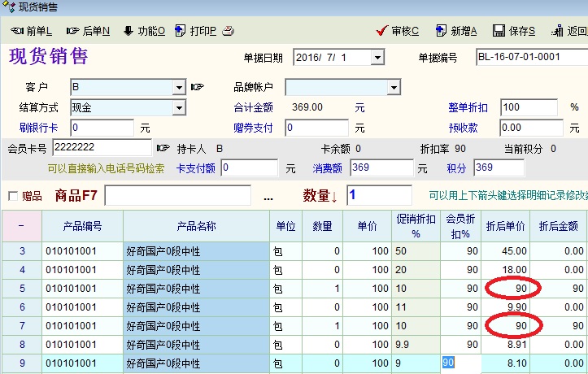Open the 品牌帐户 brand account dropdown
This screenshot has width=588, height=374.
pos(394,87)
